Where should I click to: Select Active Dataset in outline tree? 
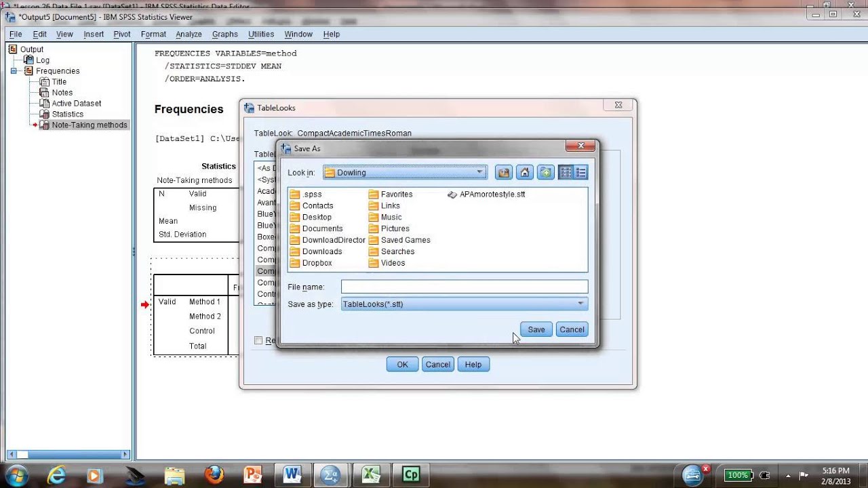[71, 104]
